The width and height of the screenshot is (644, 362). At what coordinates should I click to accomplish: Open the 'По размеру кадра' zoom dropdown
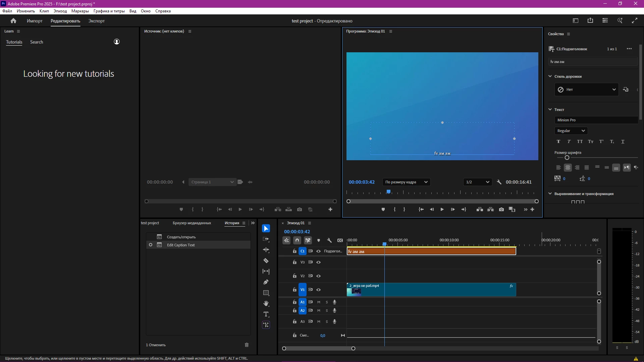click(x=407, y=182)
